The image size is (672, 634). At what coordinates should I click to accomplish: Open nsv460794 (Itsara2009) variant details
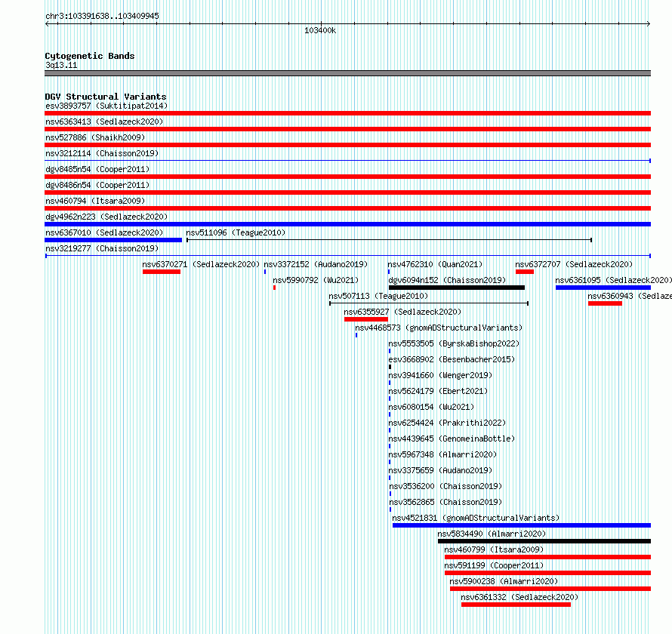pyautogui.click(x=95, y=201)
